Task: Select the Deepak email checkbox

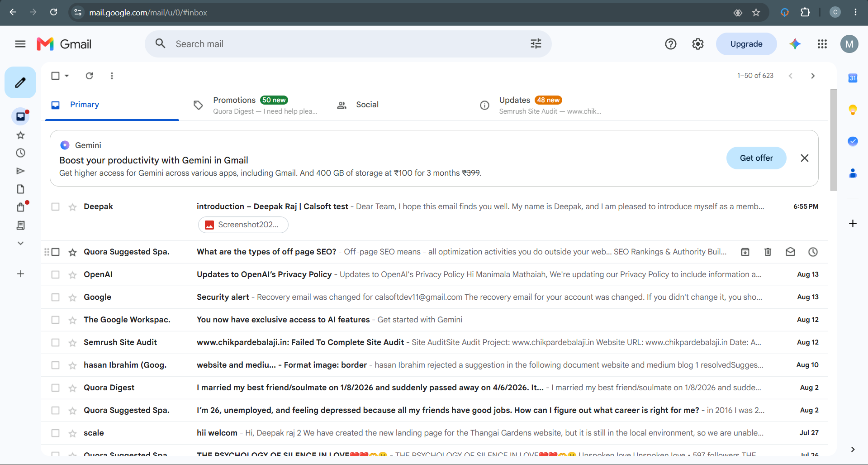Action: click(55, 206)
